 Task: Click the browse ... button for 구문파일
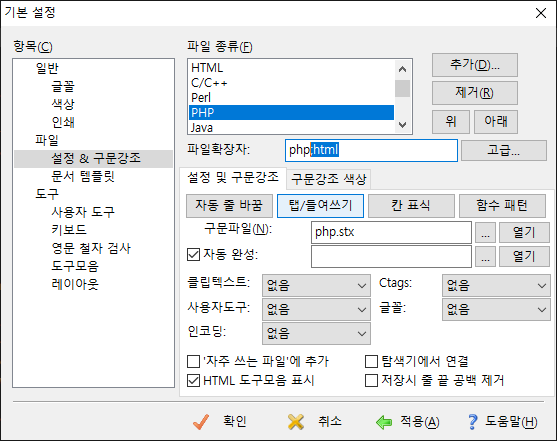(485, 233)
